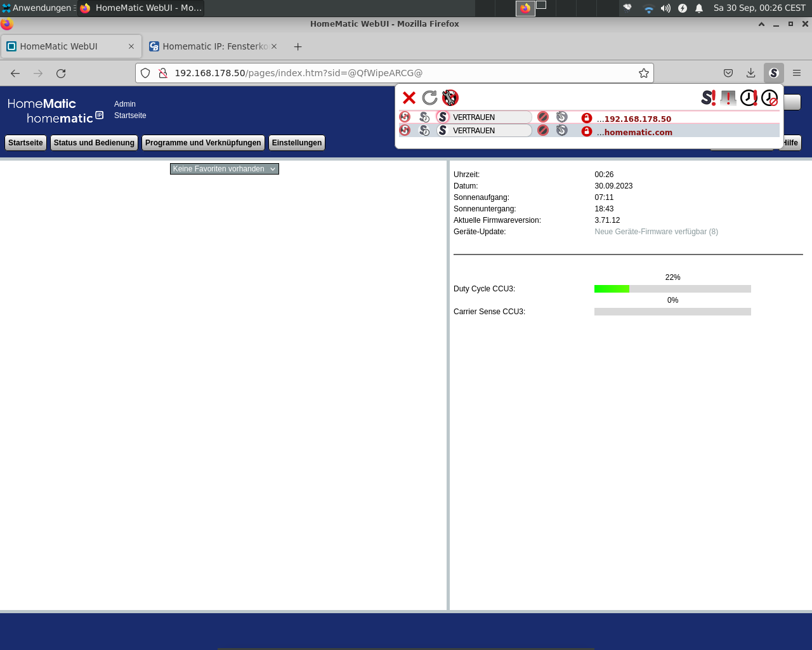Open NoScript options wrench icon

coord(450,98)
